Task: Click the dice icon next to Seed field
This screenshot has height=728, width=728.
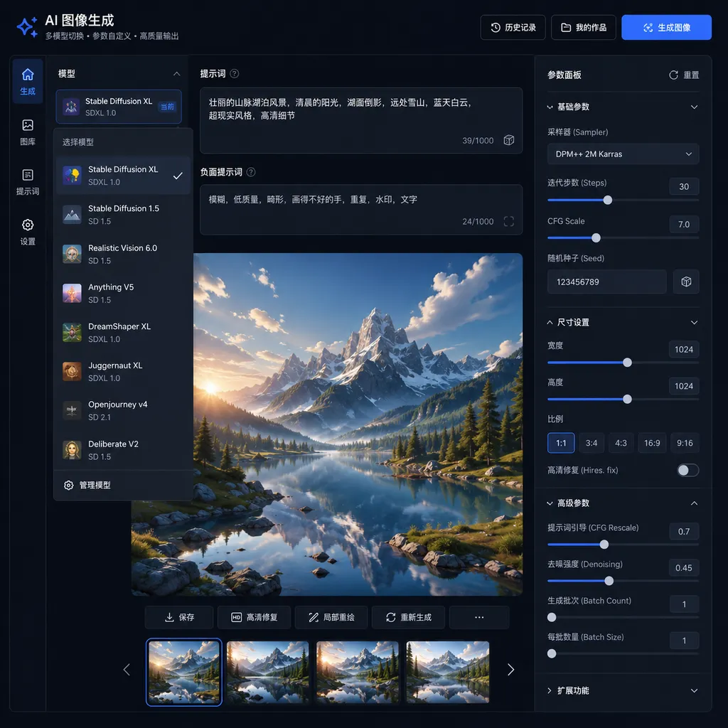Action: coord(686,282)
